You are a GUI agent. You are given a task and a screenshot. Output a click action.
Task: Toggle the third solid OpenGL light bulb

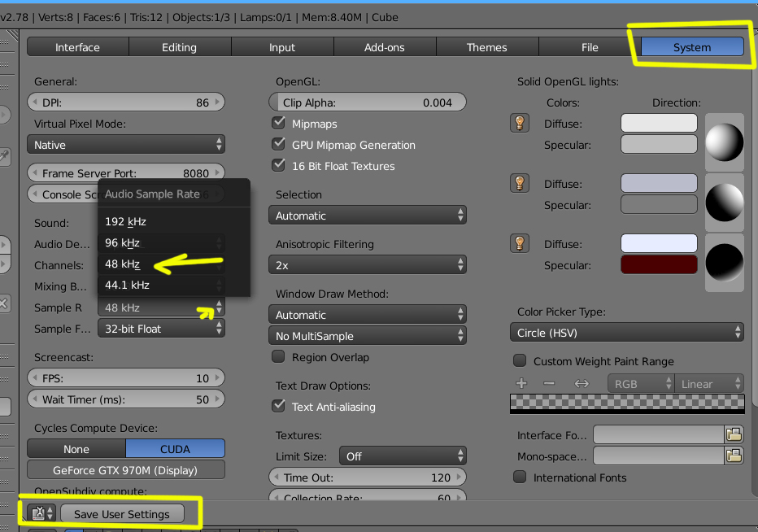[520, 243]
